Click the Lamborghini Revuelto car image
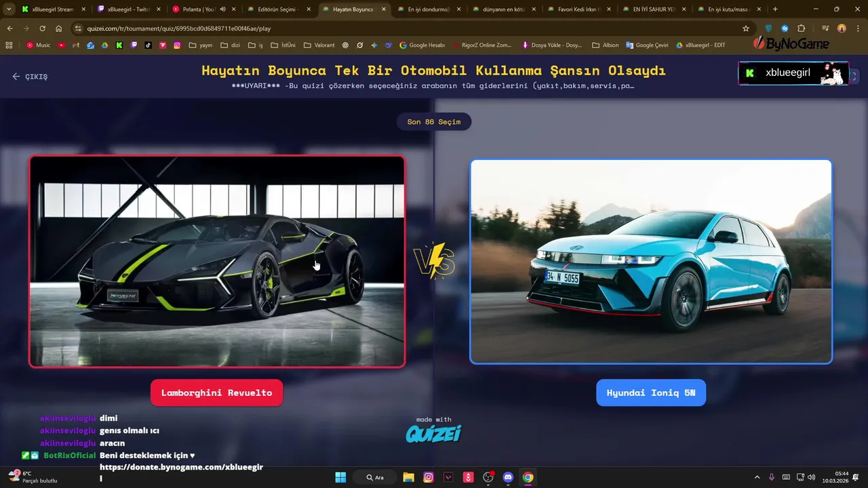The width and height of the screenshot is (868, 488). click(x=217, y=262)
